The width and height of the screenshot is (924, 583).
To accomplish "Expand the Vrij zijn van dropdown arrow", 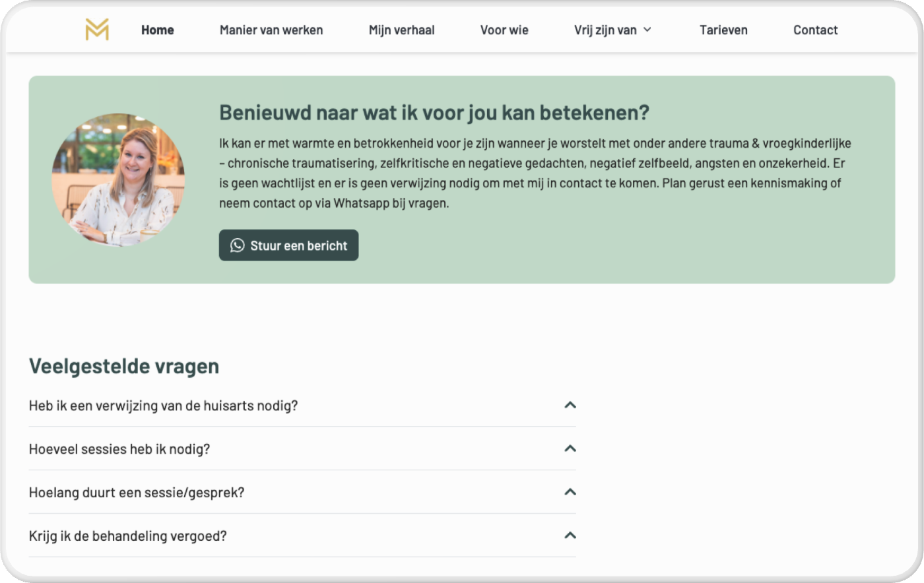I will tap(647, 30).
